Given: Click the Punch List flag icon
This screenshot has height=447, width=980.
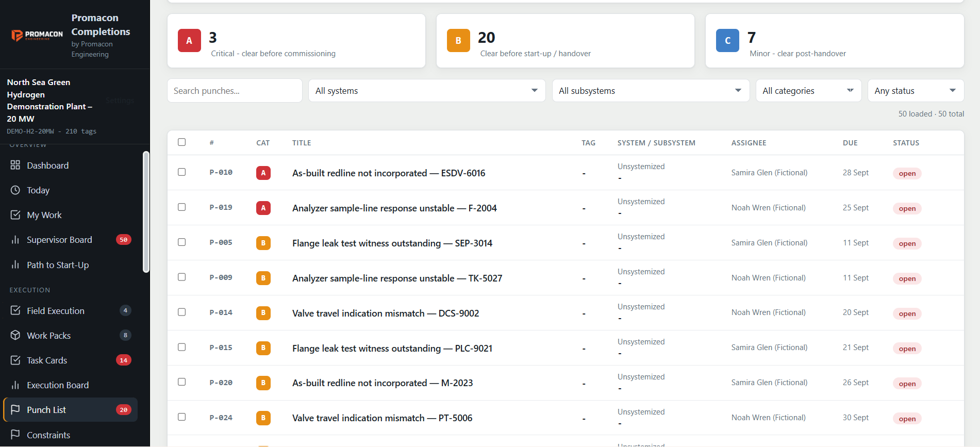Looking at the screenshot, I should point(15,409).
